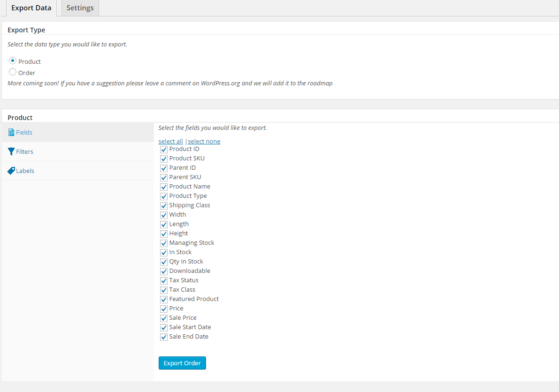Toggle the Featured Product checkbox
Viewport: 559px width, 392px height.
[x=164, y=300]
